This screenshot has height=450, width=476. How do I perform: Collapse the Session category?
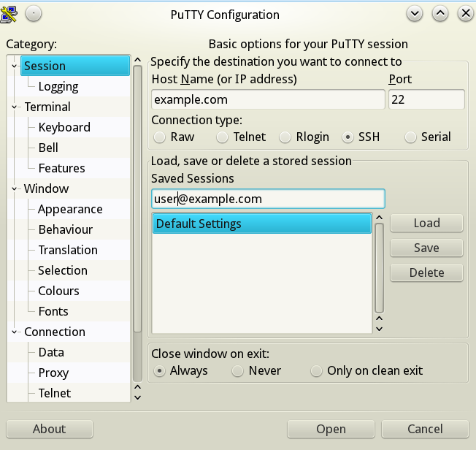(x=15, y=66)
